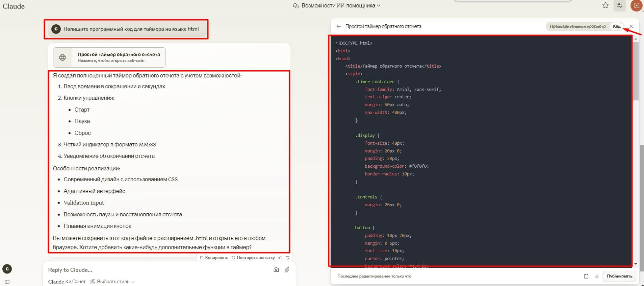Click the .controls selector line

(368, 197)
